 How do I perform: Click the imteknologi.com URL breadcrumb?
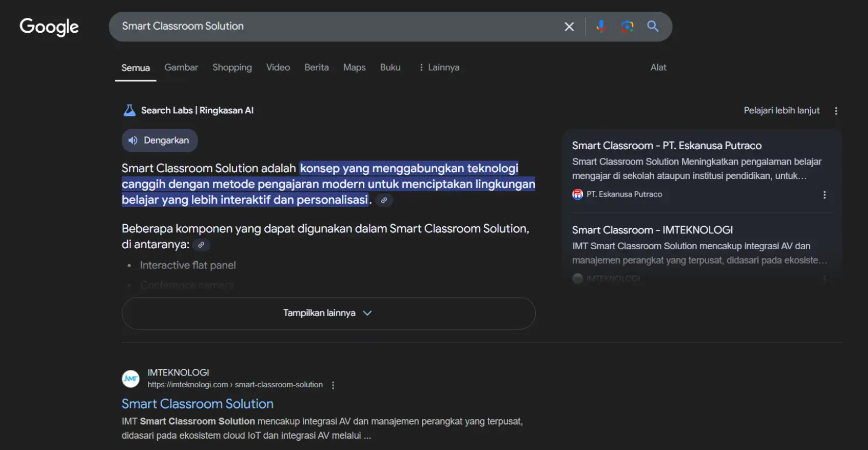[x=235, y=385]
